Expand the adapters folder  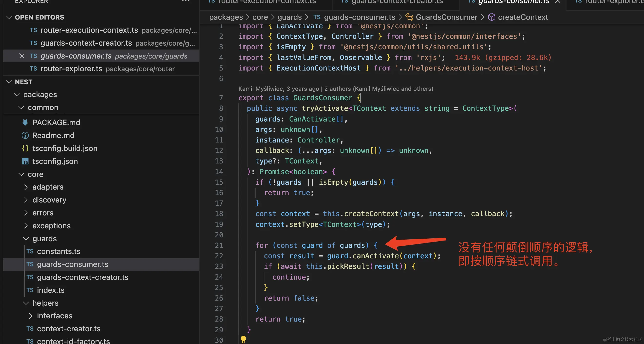coord(26,187)
